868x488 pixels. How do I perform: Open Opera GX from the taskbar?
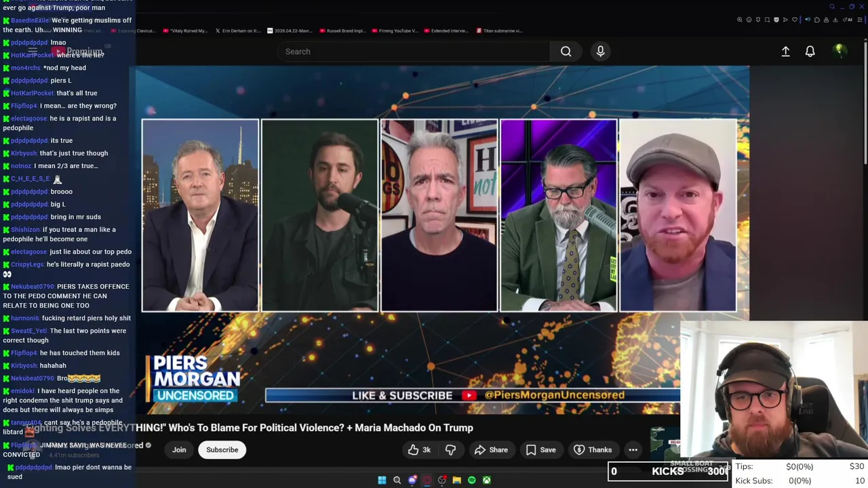[427, 480]
